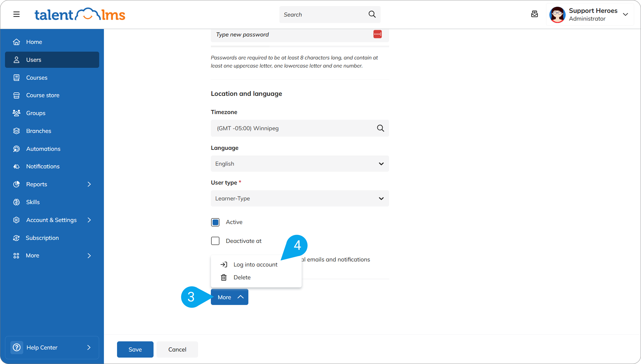Click the Automations icon
Image resolution: width=641 pixels, height=364 pixels.
click(16, 149)
